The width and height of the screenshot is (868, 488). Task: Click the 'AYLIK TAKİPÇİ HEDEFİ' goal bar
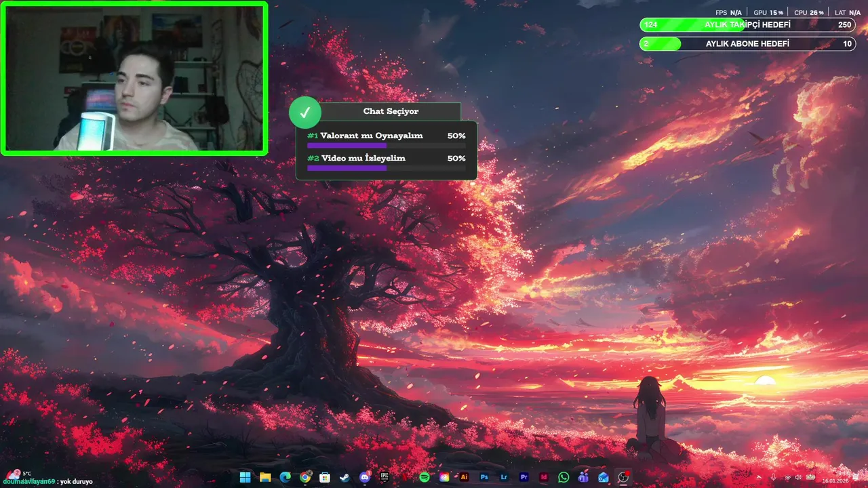coord(747,25)
